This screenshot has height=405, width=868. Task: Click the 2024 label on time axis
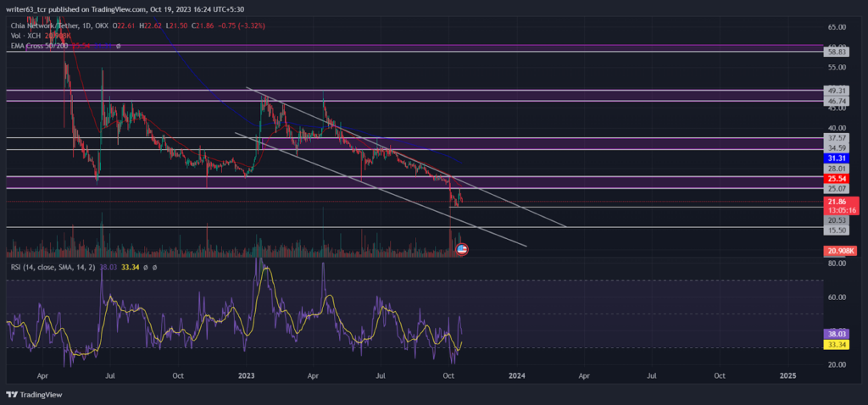pos(516,375)
